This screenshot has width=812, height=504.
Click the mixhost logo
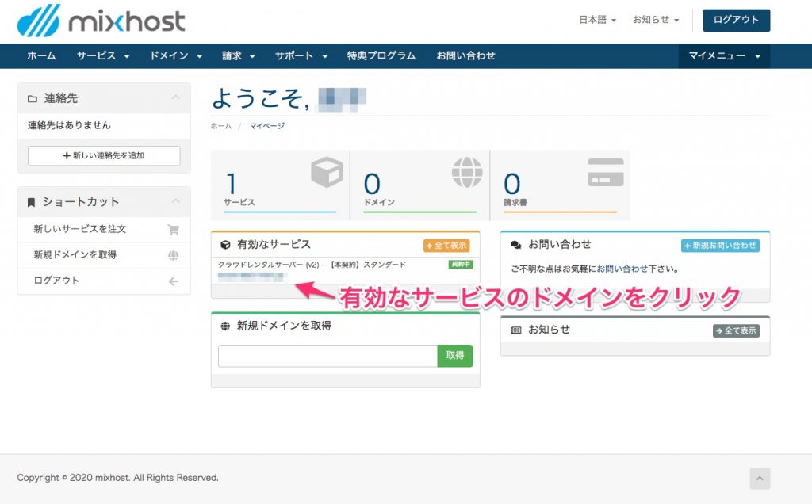tap(101, 21)
